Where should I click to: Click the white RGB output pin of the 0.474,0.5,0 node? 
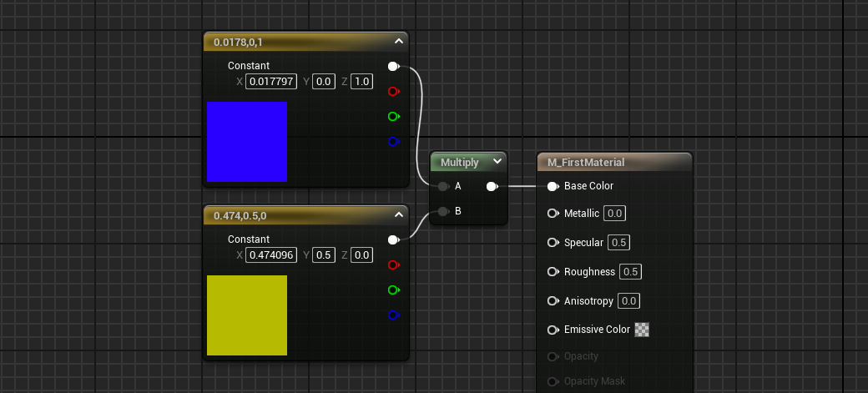pos(394,239)
